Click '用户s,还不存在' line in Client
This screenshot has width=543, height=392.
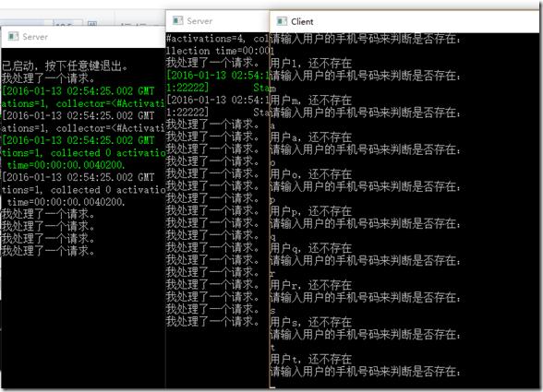pos(311,323)
